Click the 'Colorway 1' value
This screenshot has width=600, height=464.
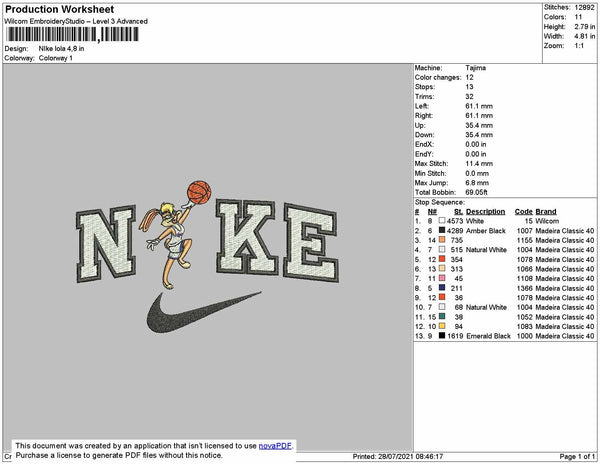tap(55, 58)
